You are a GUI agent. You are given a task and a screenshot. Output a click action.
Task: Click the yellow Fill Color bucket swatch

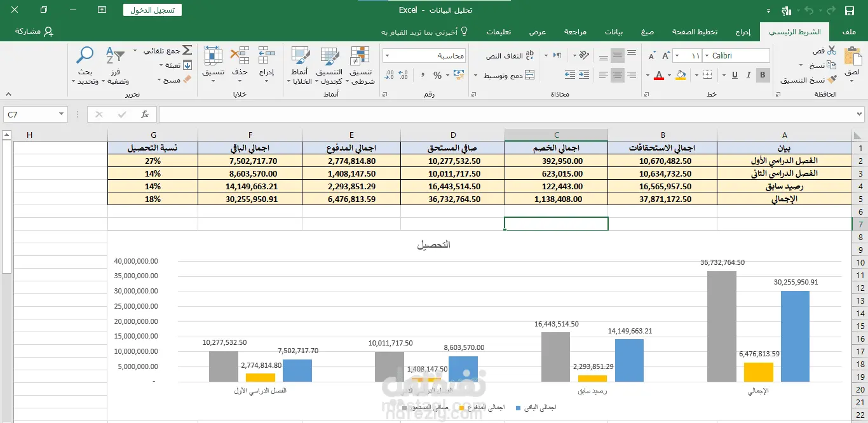pos(681,75)
